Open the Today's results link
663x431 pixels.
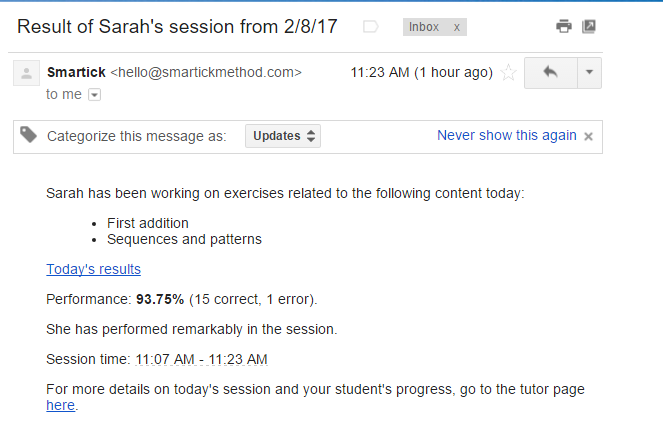pos(93,269)
